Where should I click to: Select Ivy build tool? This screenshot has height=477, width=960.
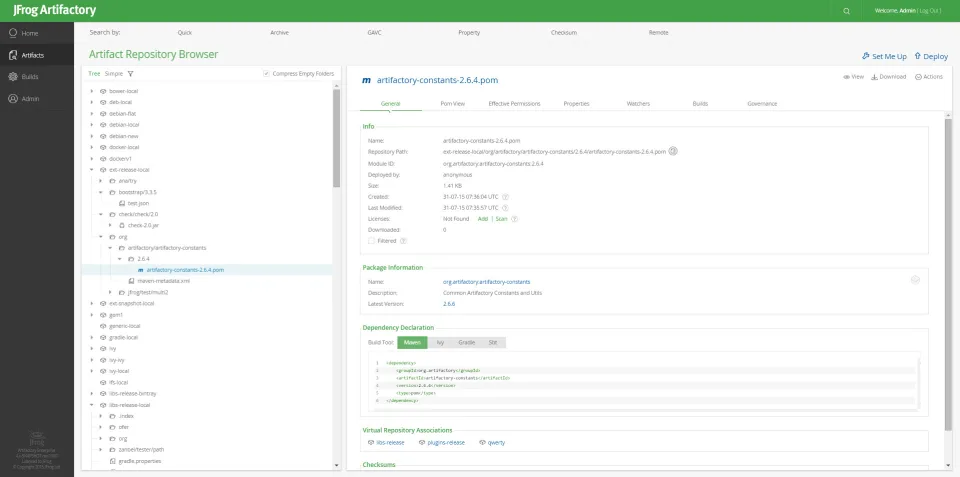click(440, 342)
